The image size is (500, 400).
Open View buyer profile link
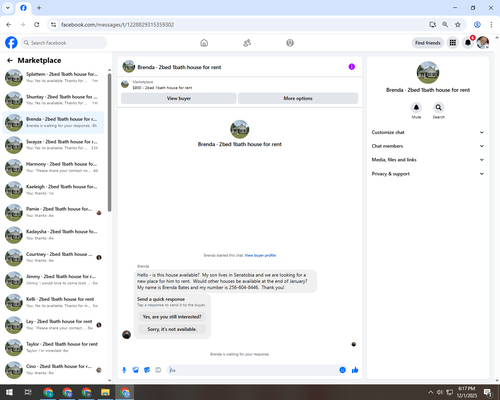(260, 255)
